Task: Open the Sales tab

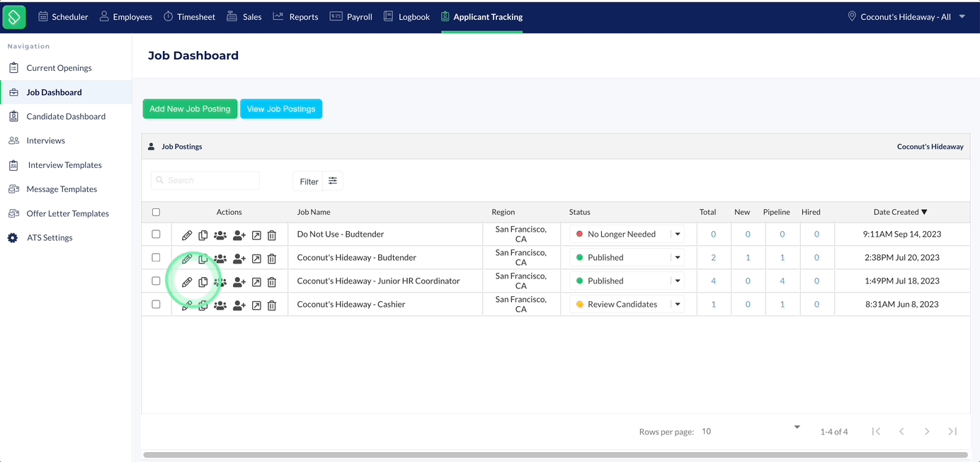Action: (244, 17)
